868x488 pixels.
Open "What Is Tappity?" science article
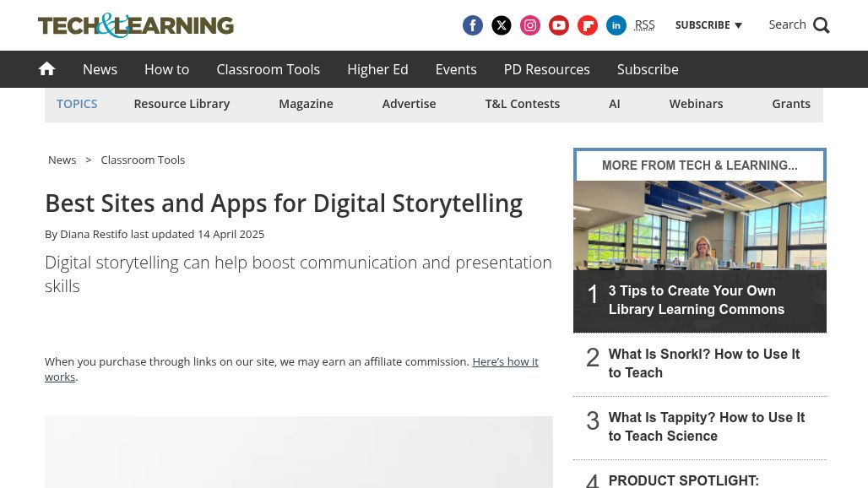point(707,426)
